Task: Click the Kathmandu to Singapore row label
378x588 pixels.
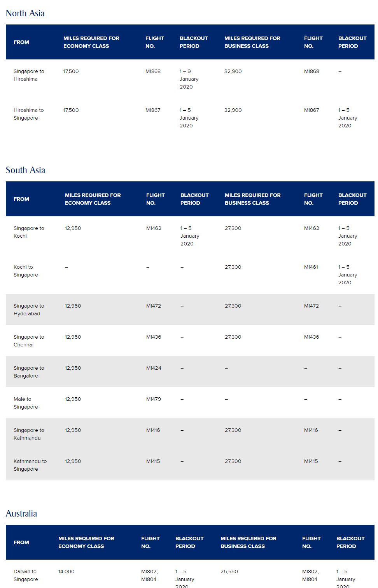Action: point(30,465)
